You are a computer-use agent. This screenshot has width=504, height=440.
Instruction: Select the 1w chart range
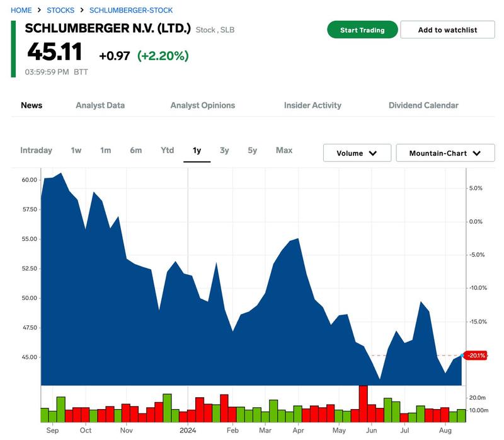(x=76, y=150)
